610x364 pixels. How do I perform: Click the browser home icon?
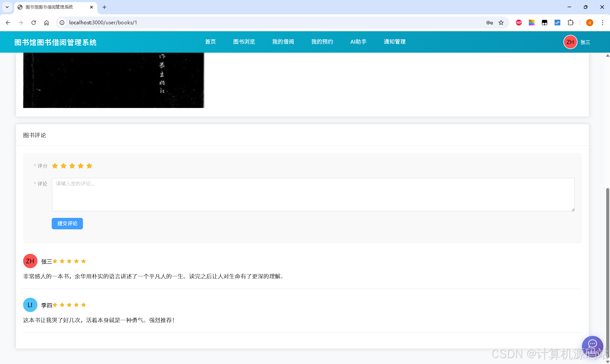click(x=46, y=23)
